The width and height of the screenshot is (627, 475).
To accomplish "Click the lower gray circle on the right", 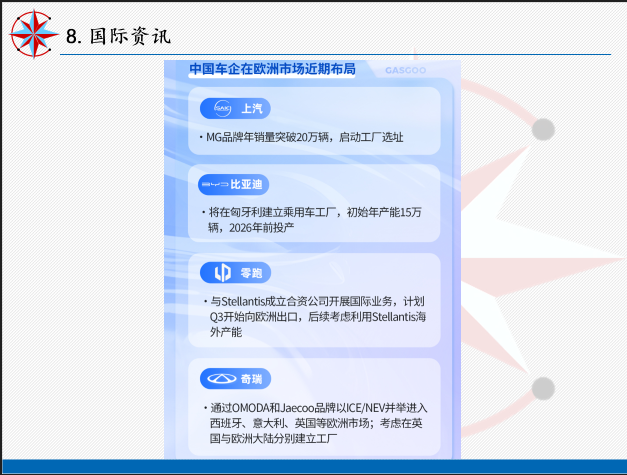I will (x=543, y=387).
